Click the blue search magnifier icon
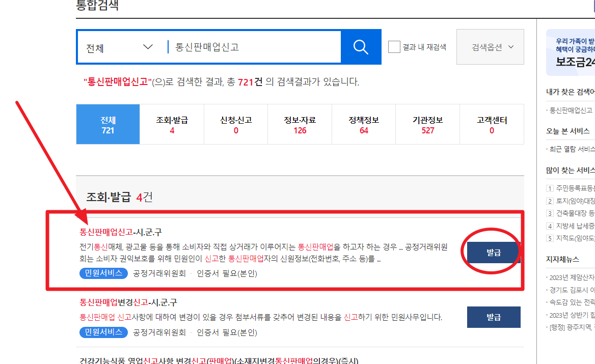This screenshot has height=364, width=595. (361, 47)
